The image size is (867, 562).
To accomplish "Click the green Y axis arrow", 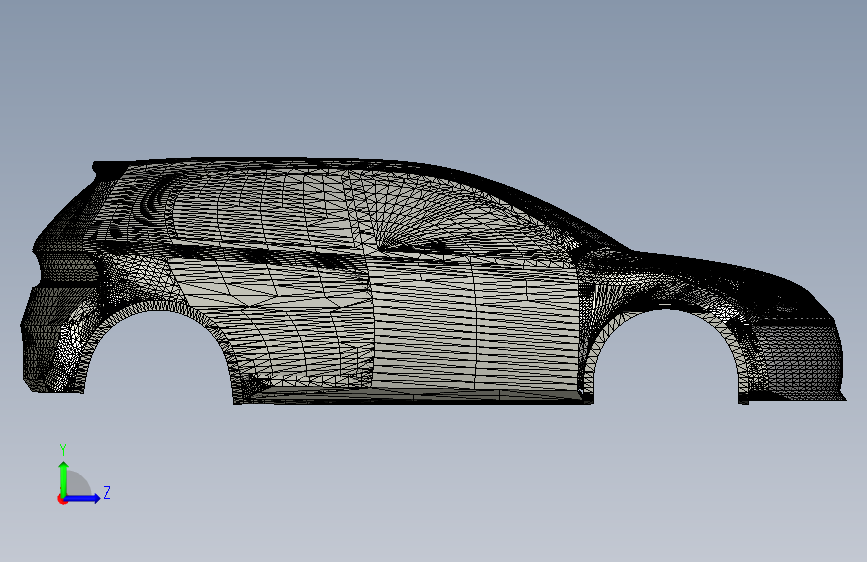I will (x=64, y=479).
